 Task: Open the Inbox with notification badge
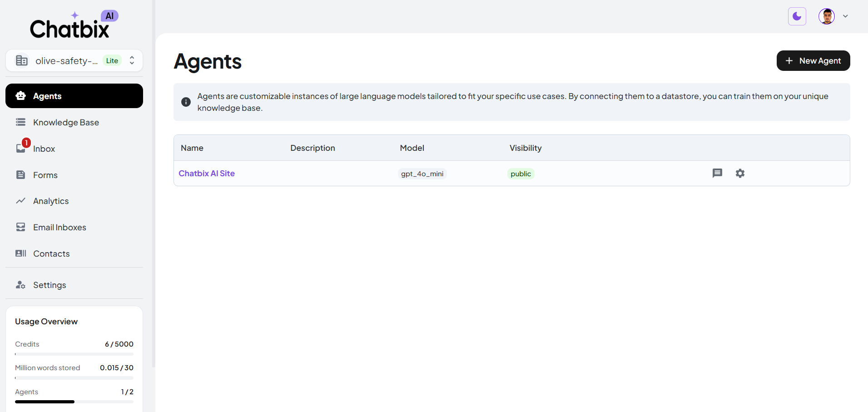tap(44, 149)
